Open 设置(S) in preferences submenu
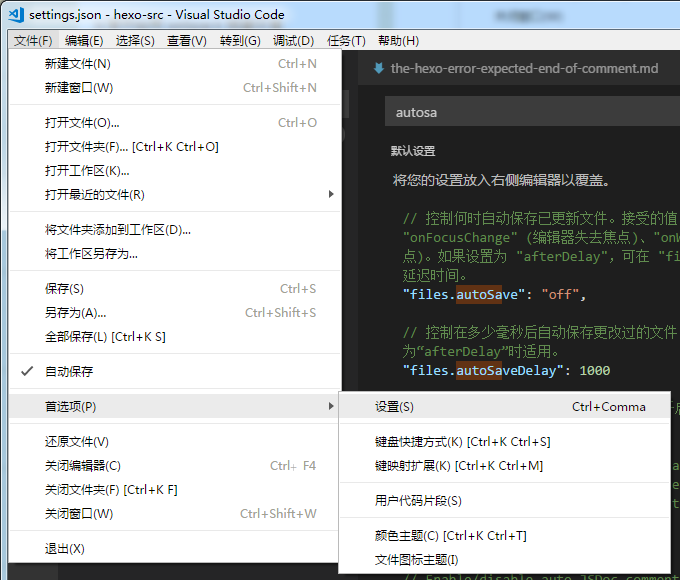Screen dimensions: 681x580 click(x=505, y=407)
